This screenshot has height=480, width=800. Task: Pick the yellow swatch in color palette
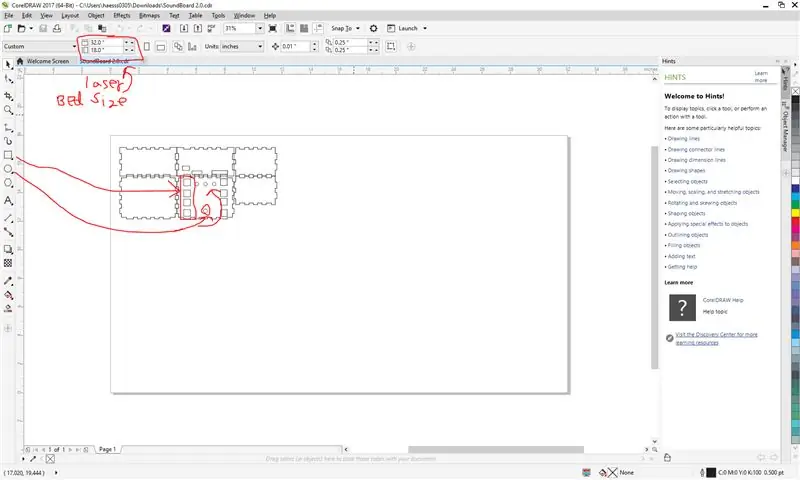click(795, 213)
